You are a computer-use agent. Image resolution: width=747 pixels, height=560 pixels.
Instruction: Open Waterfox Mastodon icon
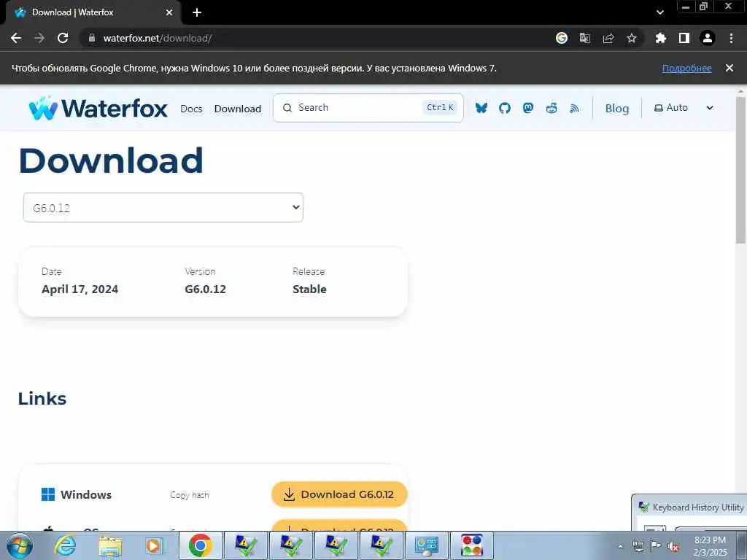pyautogui.click(x=528, y=108)
